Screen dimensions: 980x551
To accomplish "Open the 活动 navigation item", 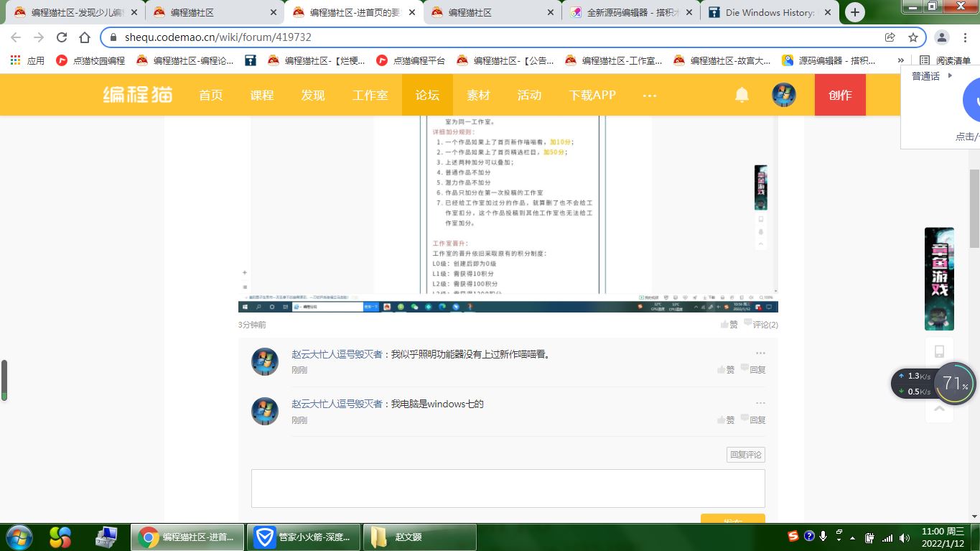I will pyautogui.click(x=530, y=95).
